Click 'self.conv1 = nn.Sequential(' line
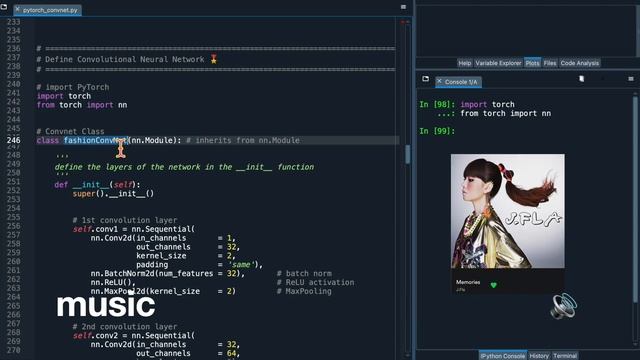This screenshot has width=640, height=360. (x=134, y=229)
